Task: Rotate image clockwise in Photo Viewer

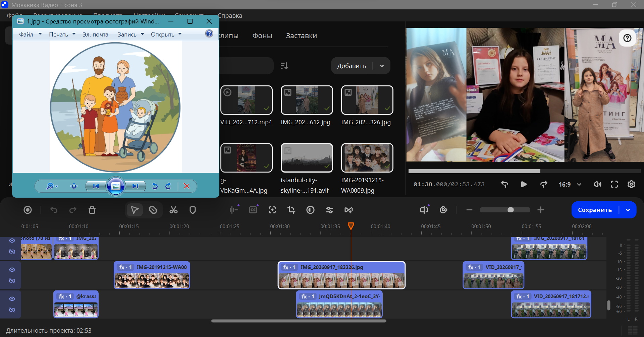Action: point(168,186)
